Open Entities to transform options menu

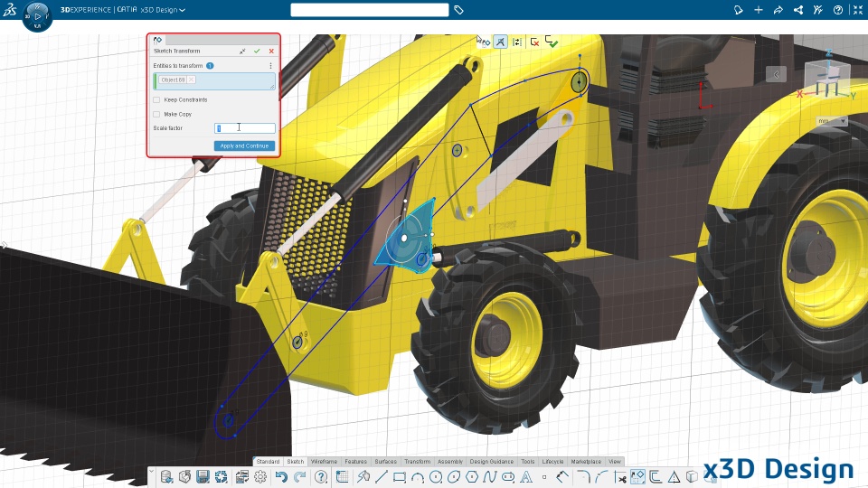point(270,66)
